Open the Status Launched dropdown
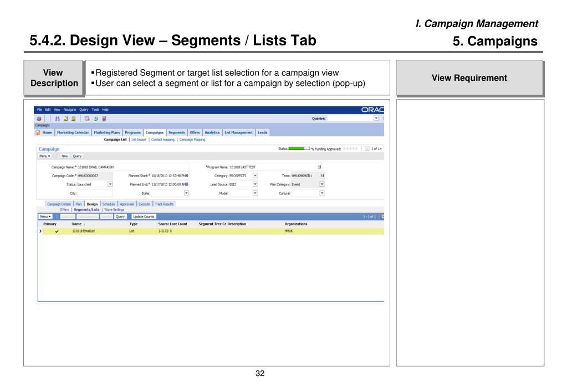This screenshot has width=567, height=392. tap(110, 184)
